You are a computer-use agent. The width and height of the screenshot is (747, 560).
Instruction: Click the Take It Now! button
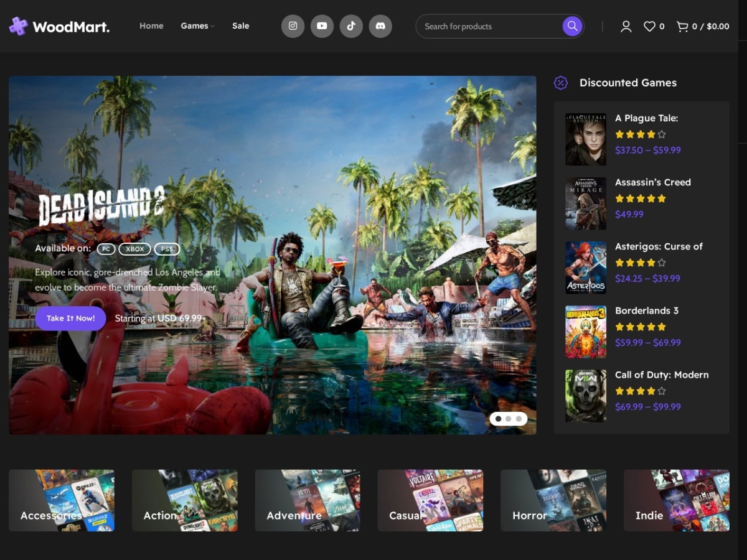(70, 318)
